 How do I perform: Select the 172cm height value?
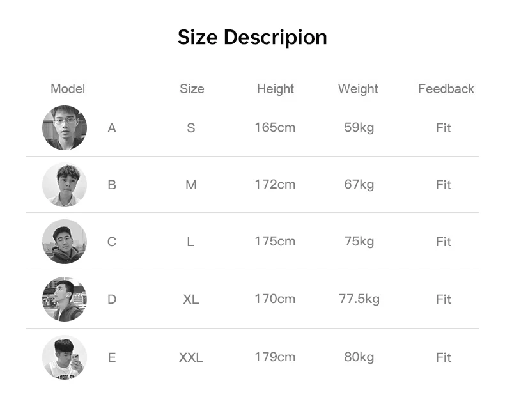click(x=275, y=185)
